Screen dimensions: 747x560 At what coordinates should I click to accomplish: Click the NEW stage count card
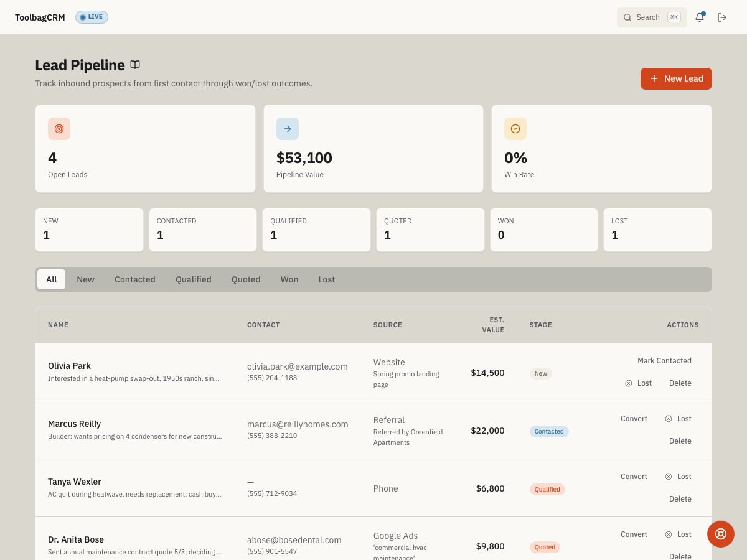[89, 230]
